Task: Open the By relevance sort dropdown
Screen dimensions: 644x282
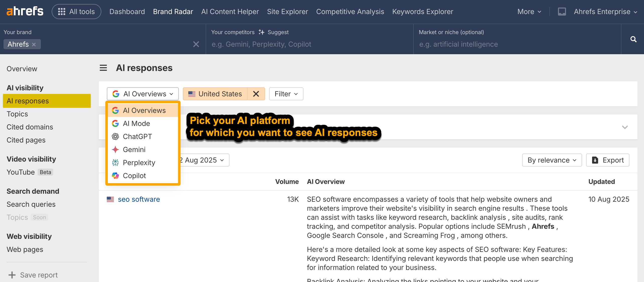Action: [552, 160]
